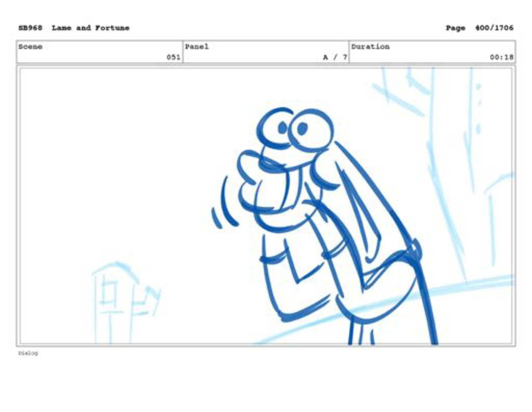Click the duration value '00:18'

(x=502, y=57)
